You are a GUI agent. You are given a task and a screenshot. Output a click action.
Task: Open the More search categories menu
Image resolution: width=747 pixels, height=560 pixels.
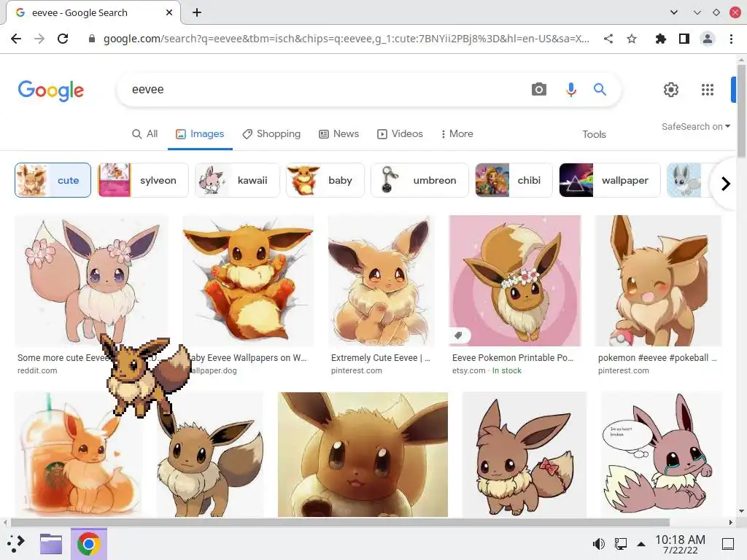(x=457, y=134)
